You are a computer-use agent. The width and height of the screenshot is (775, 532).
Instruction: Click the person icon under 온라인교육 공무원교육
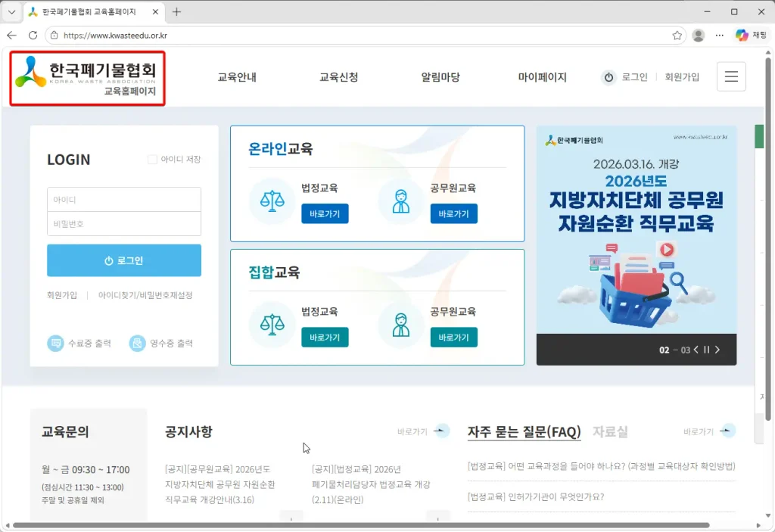tap(401, 201)
